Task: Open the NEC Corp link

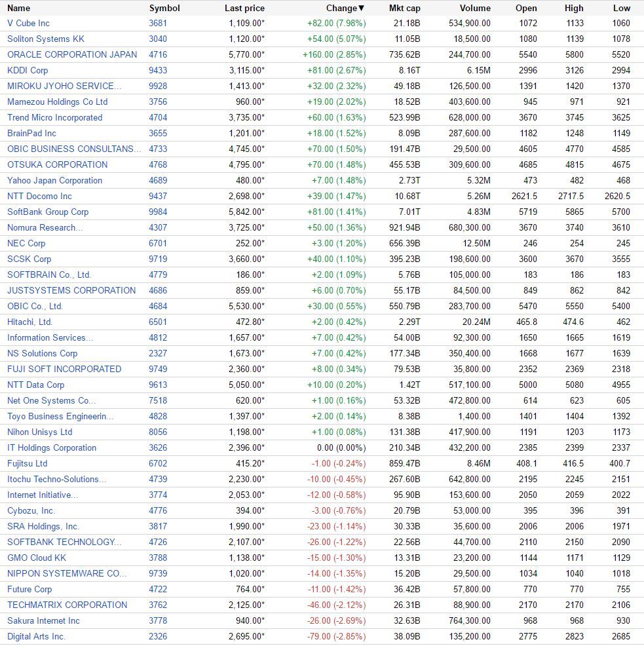Action: coord(26,243)
